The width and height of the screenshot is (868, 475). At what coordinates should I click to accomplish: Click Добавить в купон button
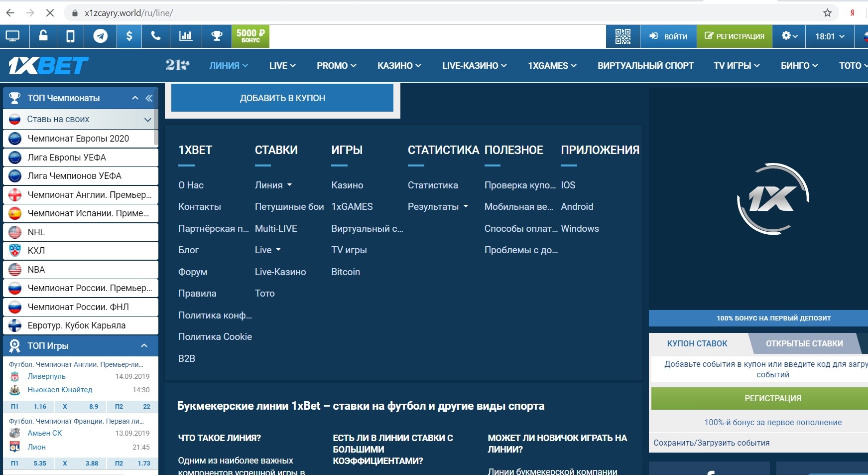(282, 98)
